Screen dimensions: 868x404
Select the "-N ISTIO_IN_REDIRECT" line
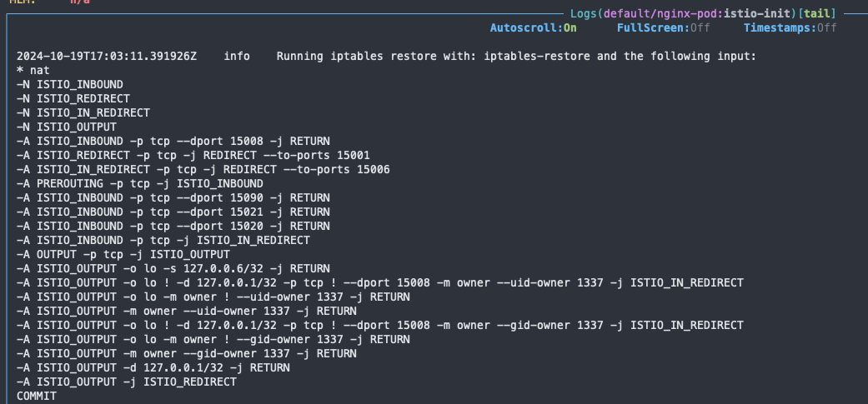83,112
